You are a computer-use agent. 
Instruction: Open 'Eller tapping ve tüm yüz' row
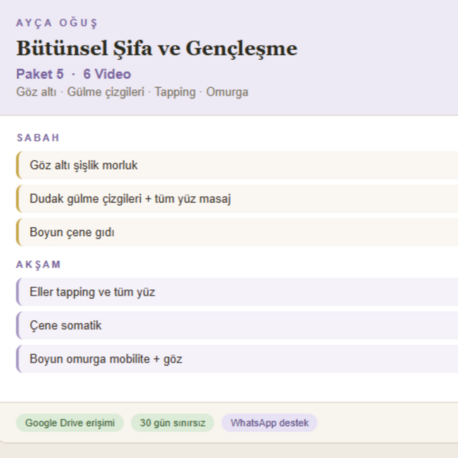pos(237,292)
